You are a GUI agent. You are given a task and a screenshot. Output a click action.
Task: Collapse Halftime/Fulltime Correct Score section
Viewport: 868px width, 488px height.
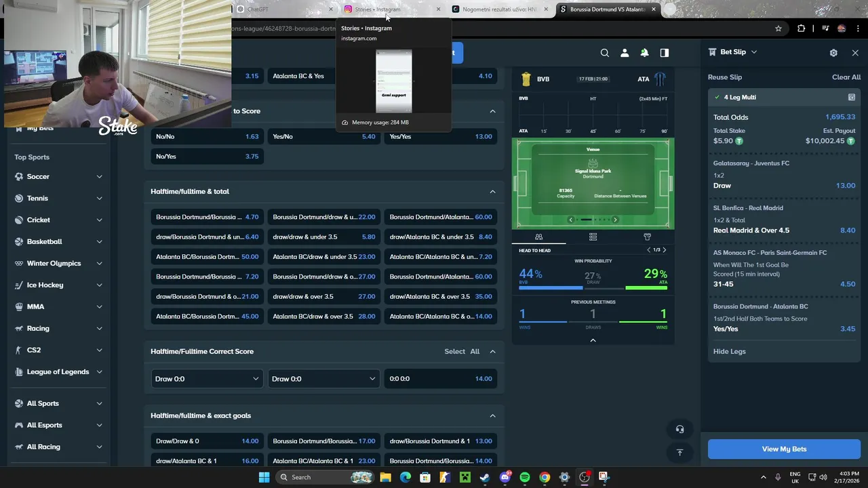(x=492, y=352)
